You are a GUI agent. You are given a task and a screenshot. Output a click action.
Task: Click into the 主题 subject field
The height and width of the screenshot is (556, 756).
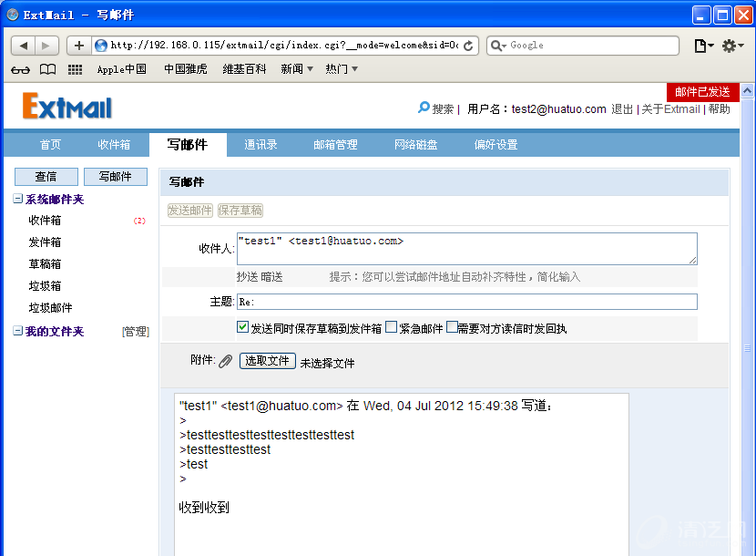coord(466,302)
